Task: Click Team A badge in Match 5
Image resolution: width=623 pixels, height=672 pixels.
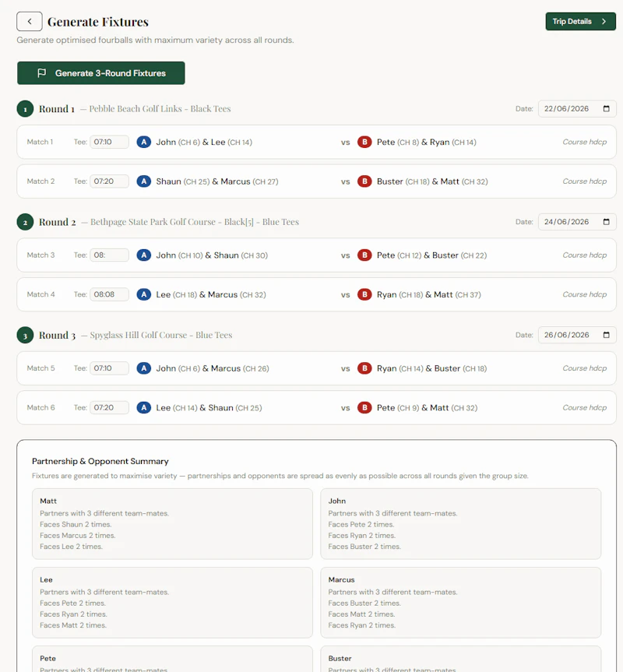Action: click(x=144, y=368)
